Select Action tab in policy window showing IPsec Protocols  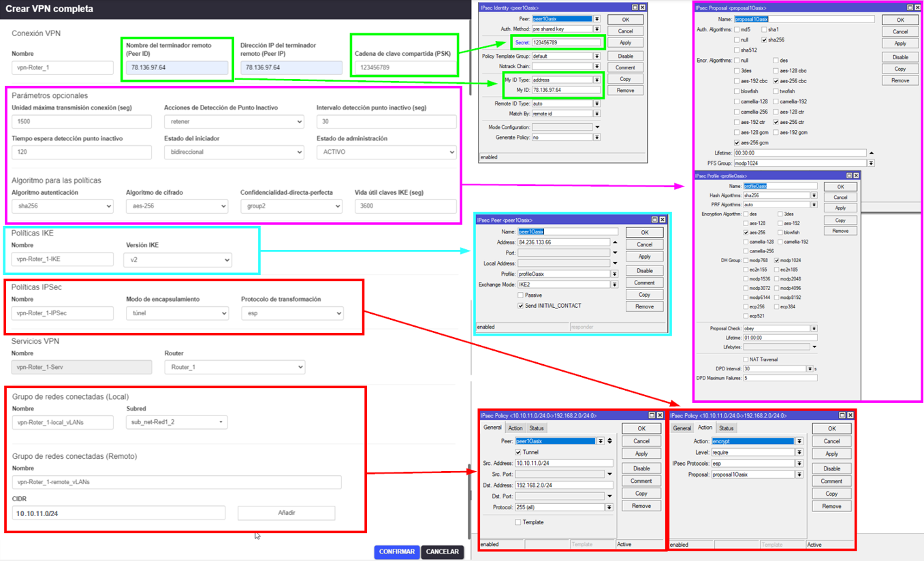pos(705,428)
